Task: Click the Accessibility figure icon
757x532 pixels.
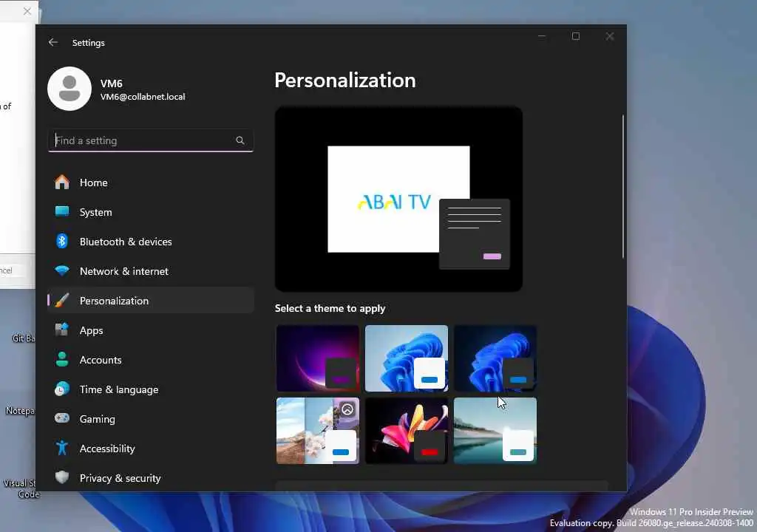Action: coord(62,448)
